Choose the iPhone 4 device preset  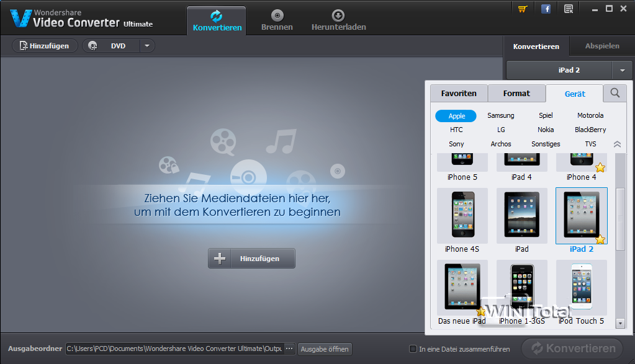pos(581,168)
